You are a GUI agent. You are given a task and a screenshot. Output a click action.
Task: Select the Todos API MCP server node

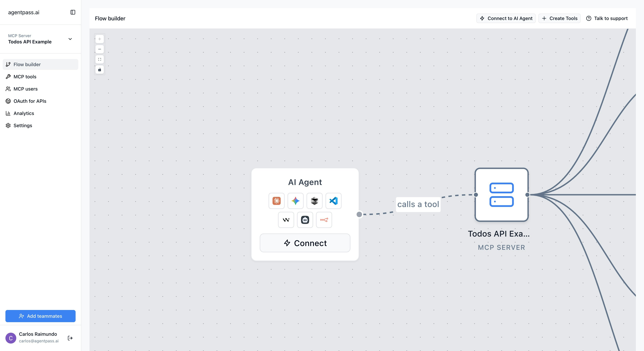coord(501,195)
